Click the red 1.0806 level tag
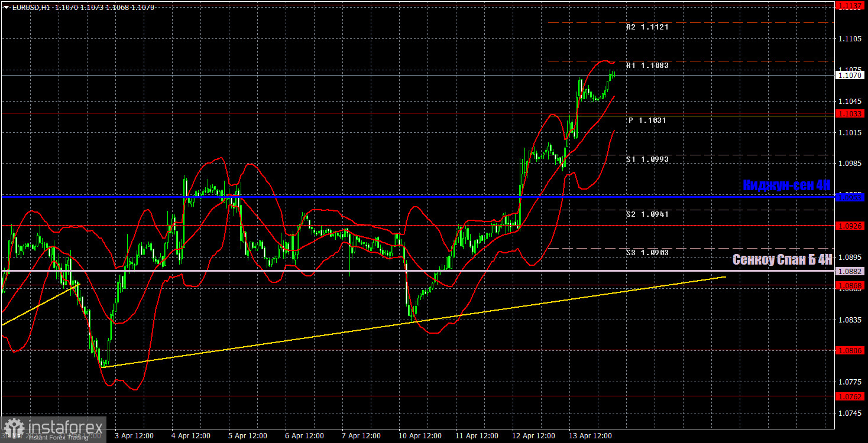This screenshot has width=868, height=443. tap(850, 350)
